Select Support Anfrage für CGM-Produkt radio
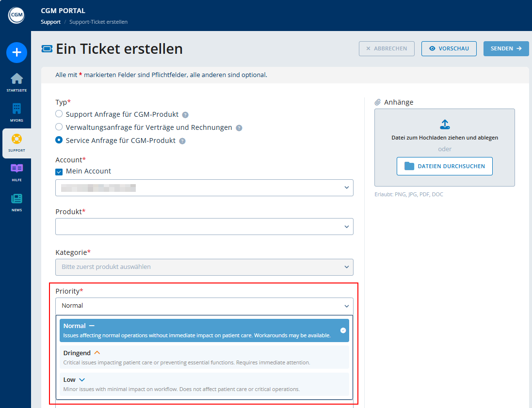 click(x=59, y=113)
